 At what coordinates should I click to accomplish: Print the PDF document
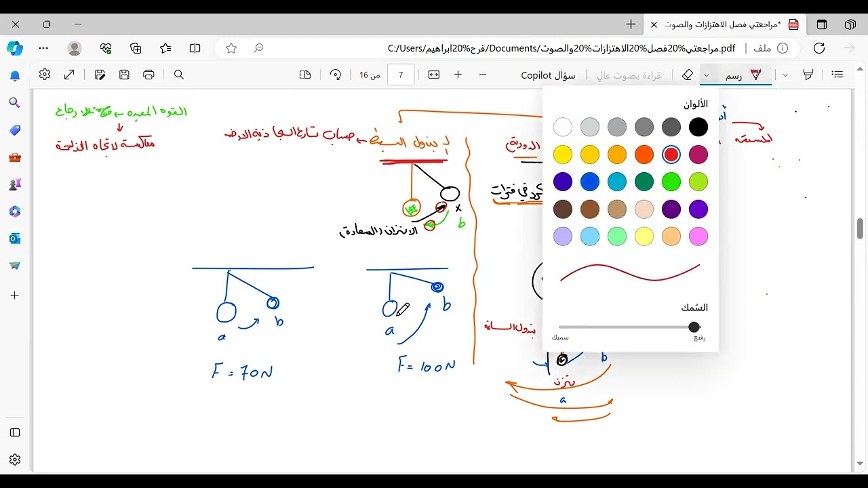pyautogui.click(x=149, y=75)
